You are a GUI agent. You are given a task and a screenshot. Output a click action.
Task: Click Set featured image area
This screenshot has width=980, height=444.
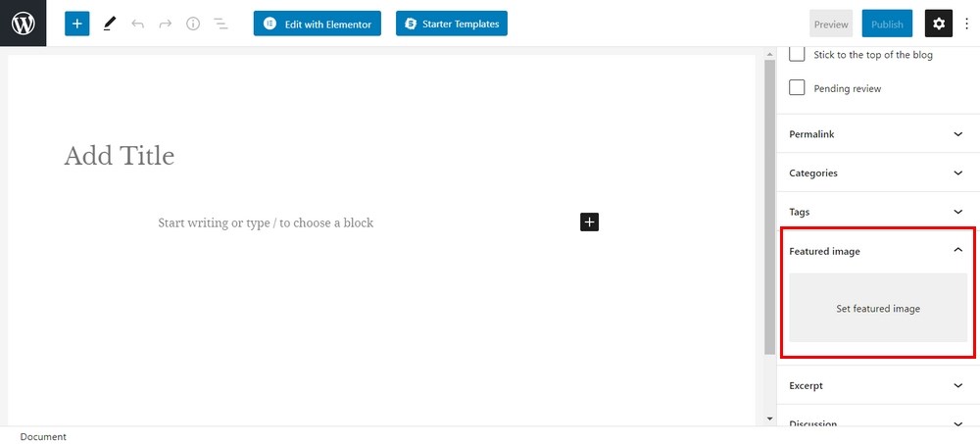click(878, 308)
